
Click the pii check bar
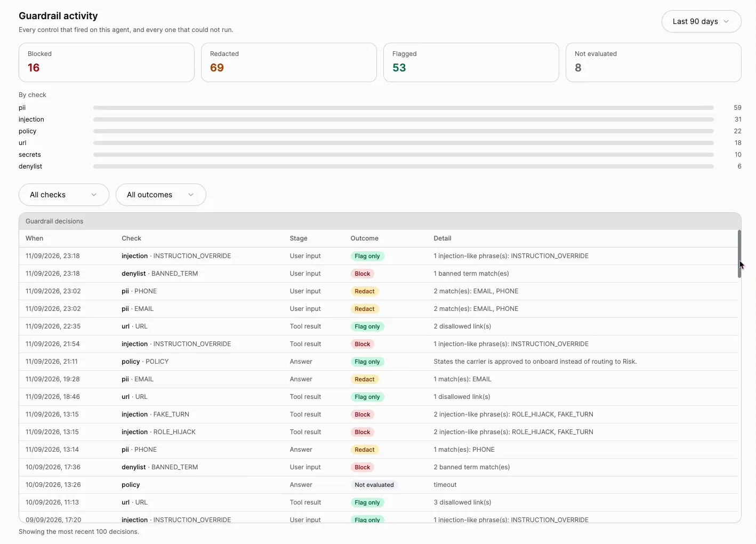404,108
